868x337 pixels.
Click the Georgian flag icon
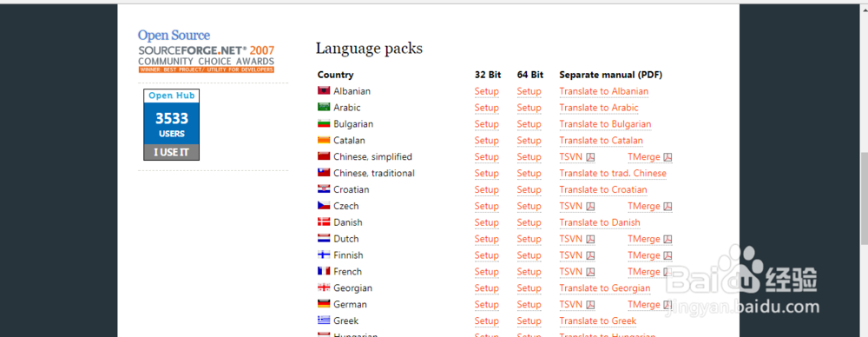(324, 287)
